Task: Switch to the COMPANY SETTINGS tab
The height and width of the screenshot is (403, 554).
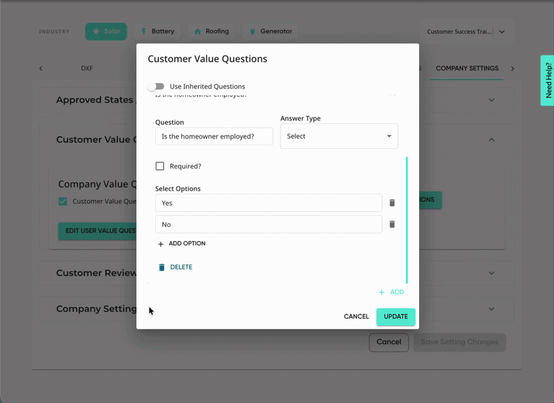Action: 467,68
